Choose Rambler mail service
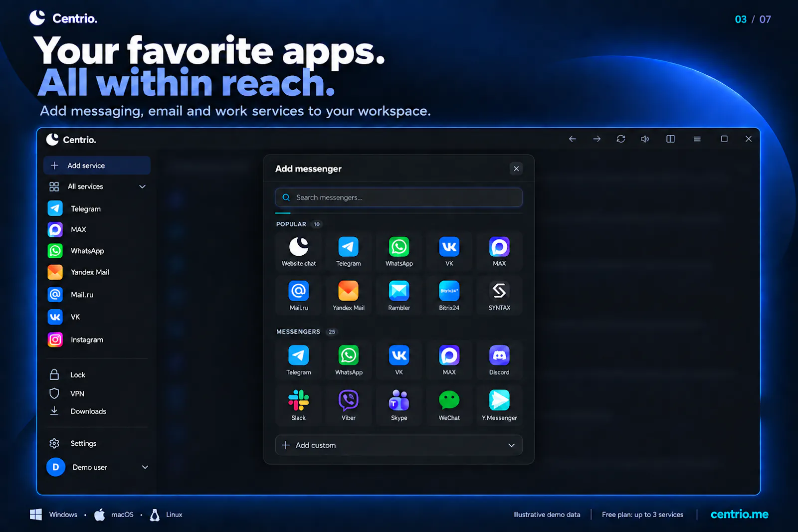Viewport: 798px width, 532px height. (399, 296)
